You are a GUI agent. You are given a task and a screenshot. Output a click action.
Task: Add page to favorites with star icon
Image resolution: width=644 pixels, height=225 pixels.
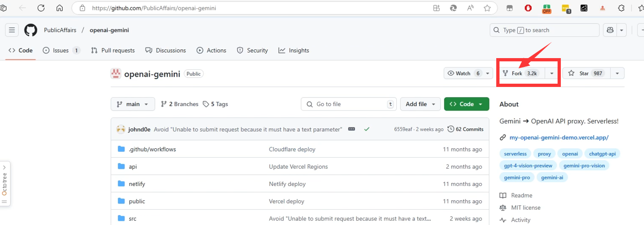pos(487,8)
